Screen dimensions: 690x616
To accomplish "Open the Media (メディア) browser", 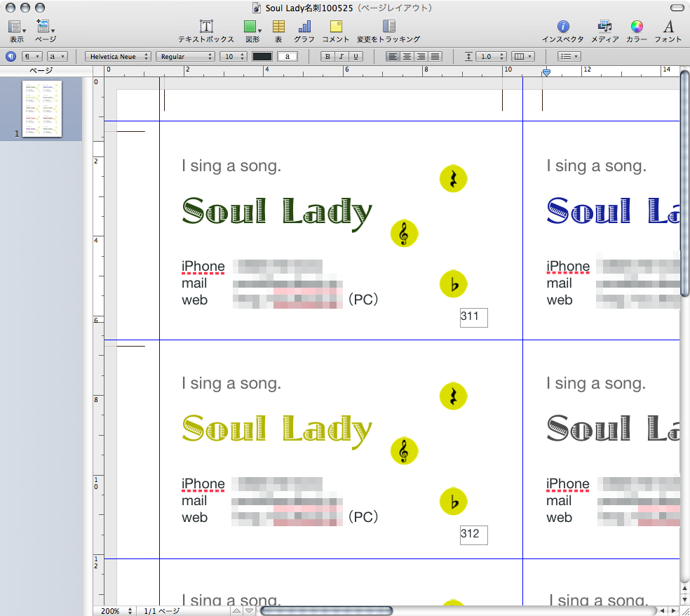I will click(604, 27).
